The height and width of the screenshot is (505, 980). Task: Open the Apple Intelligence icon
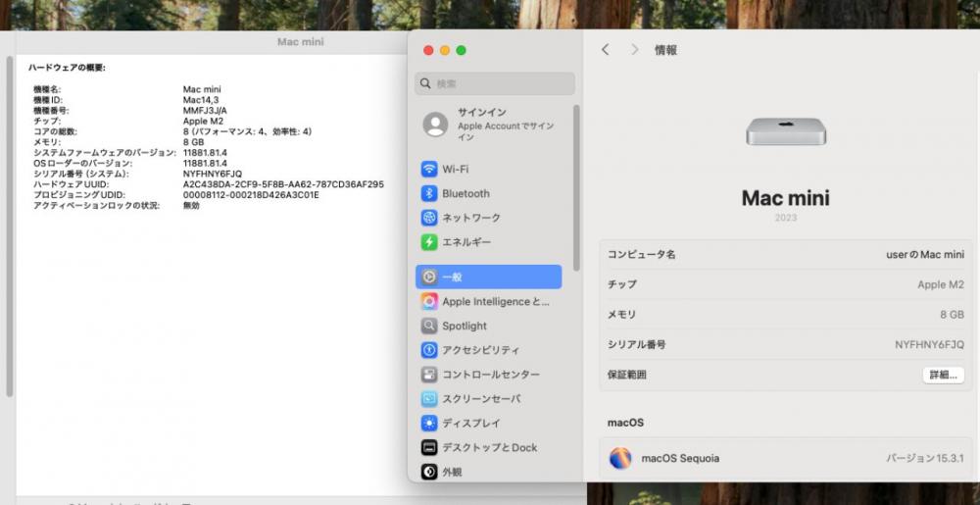(x=429, y=302)
